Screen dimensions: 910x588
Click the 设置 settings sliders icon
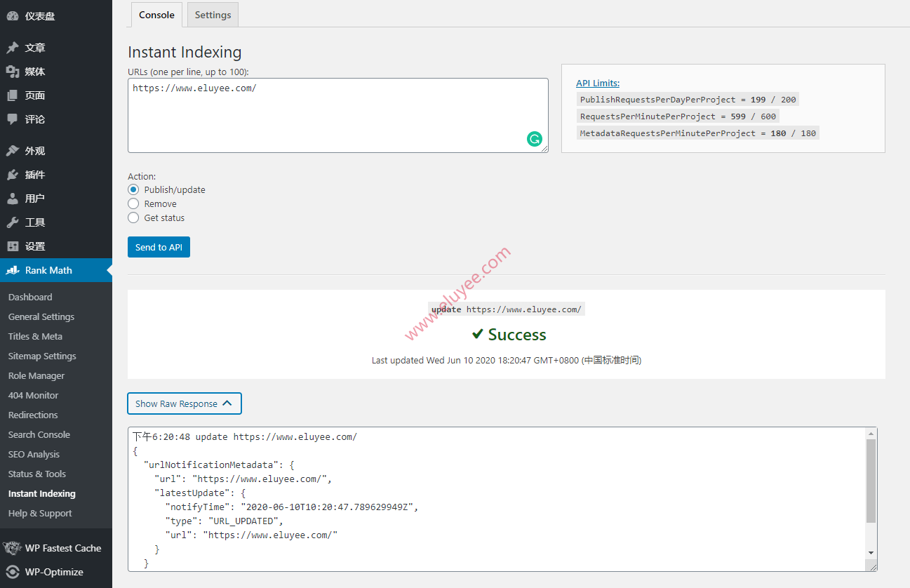(x=13, y=246)
